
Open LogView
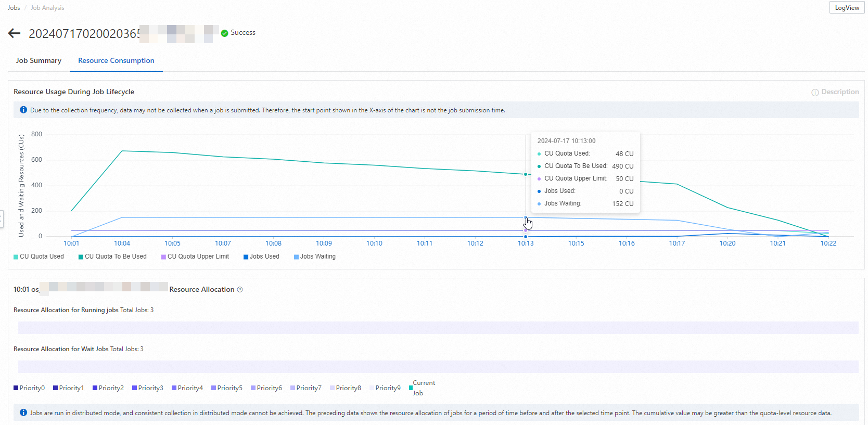click(847, 7)
